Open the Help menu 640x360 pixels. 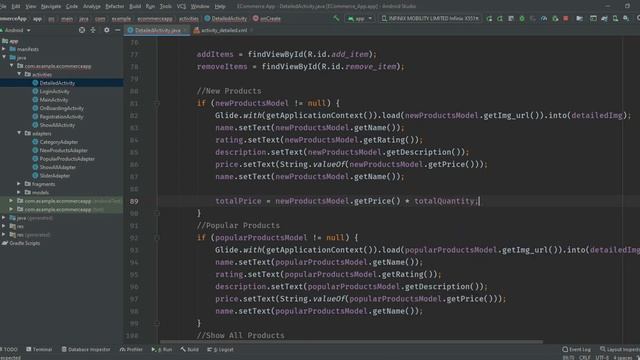[x=220, y=6]
